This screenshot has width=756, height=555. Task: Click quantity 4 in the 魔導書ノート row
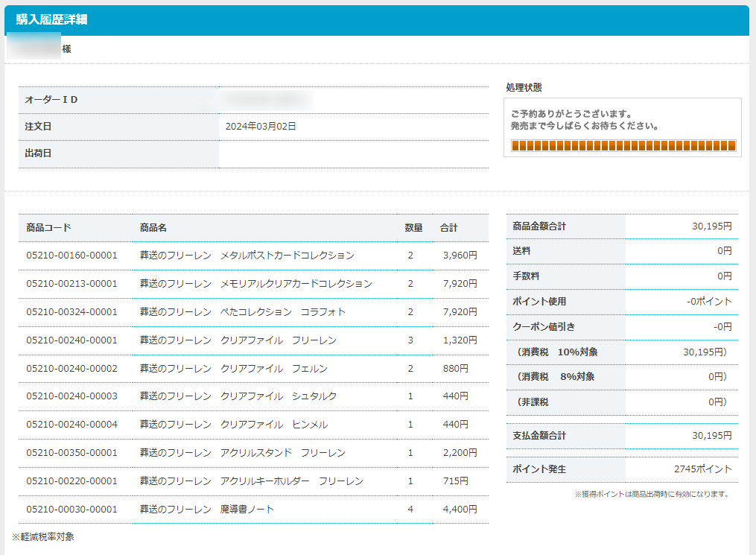click(410, 510)
